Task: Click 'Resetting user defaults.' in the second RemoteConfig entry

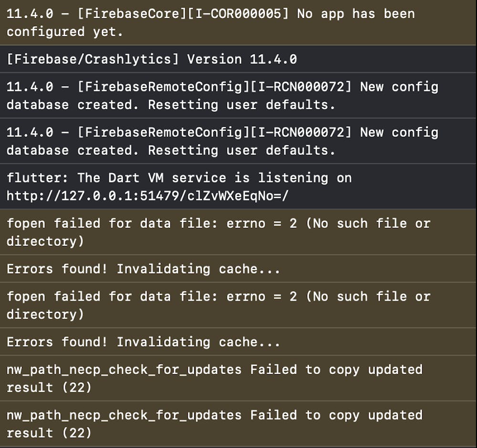Action: coord(242,150)
